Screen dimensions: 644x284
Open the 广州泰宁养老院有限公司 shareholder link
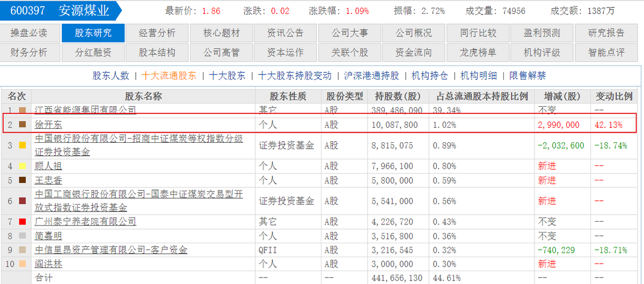[x=85, y=221]
